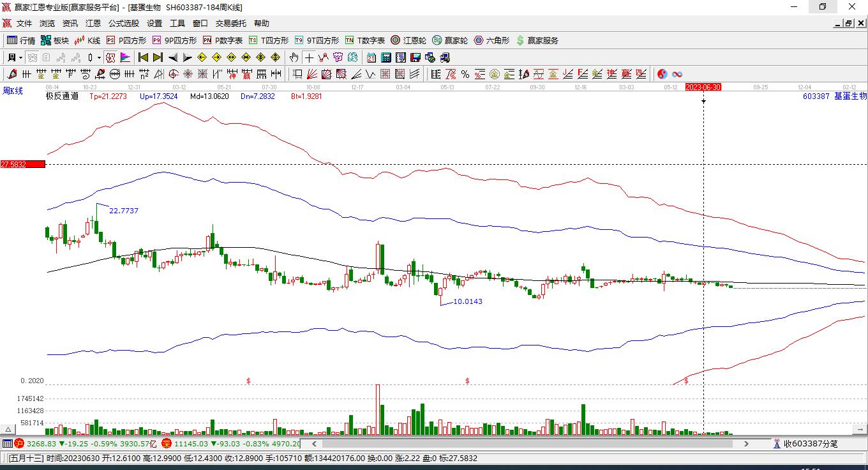Open the 文件 menu
Screen dimensions: 868x470
click(x=24, y=24)
